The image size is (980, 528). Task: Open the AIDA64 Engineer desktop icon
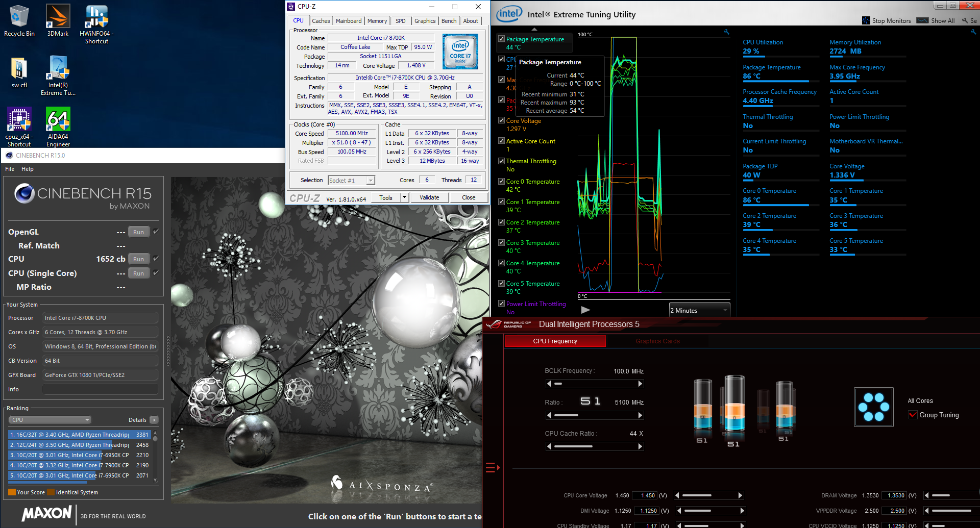[x=58, y=127]
